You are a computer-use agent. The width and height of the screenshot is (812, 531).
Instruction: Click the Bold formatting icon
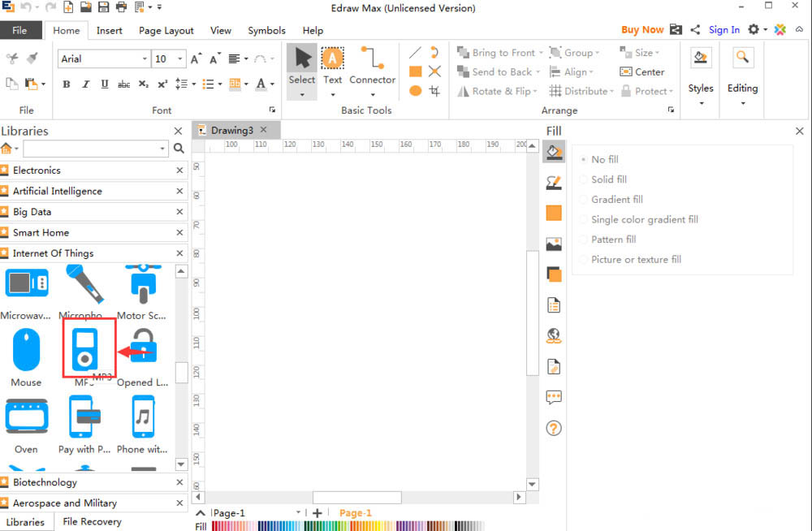tap(67, 84)
